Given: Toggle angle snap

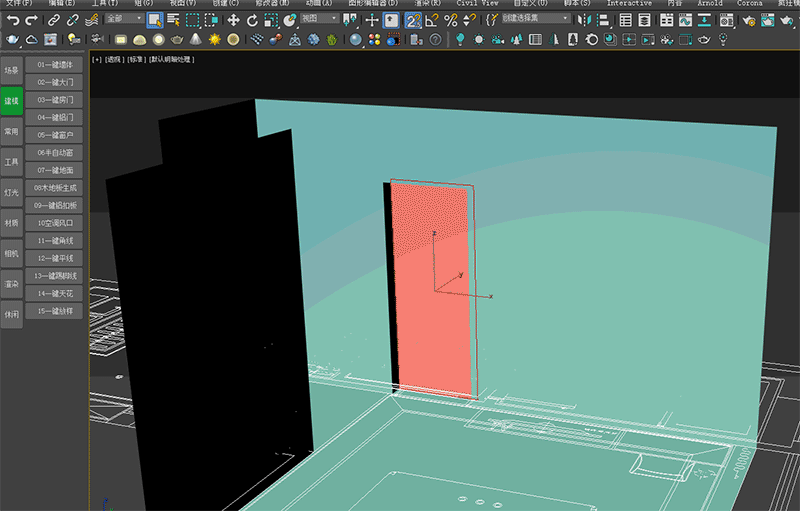Looking at the screenshot, I should (432, 19).
